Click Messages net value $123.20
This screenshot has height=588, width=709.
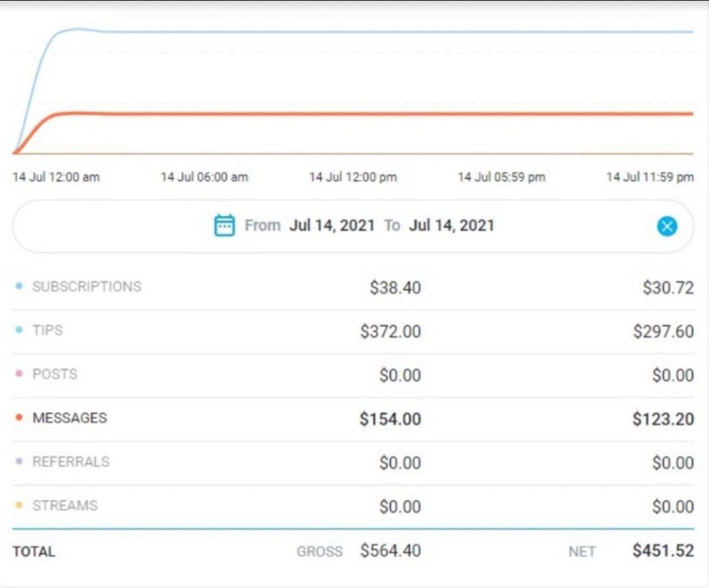pos(663,419)
